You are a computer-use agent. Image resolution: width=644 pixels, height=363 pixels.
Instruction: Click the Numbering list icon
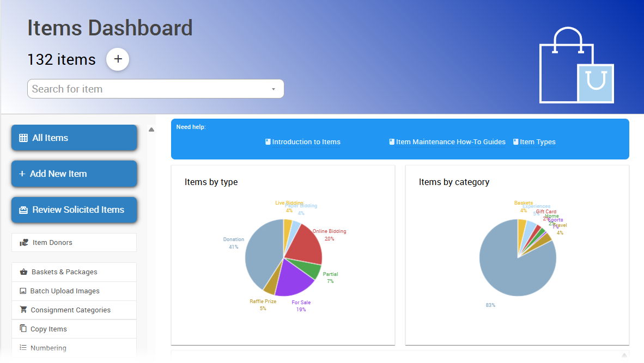(x=23, y=348)
